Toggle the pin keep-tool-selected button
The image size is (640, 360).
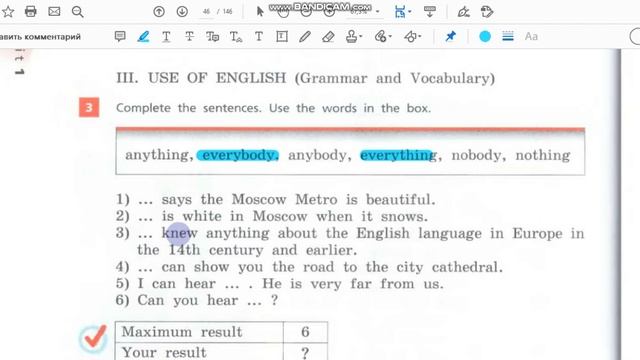pos(451,36)
